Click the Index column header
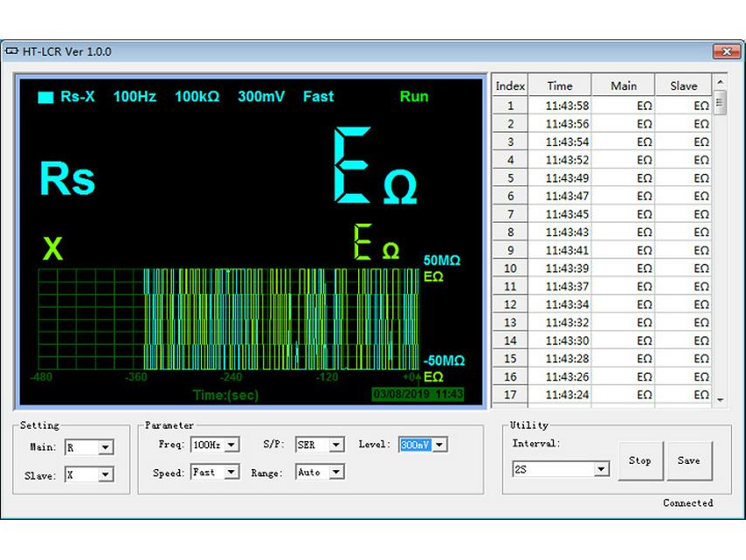 click(510, 86)
